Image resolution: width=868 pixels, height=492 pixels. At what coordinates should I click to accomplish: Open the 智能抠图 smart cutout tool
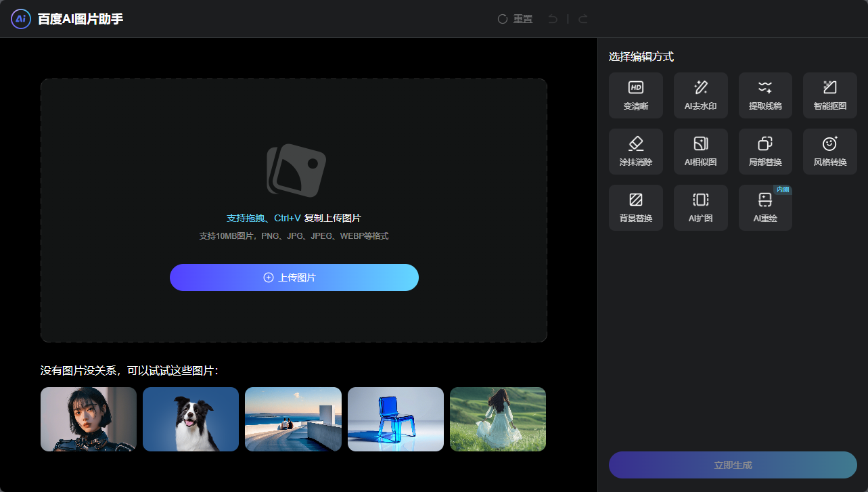tap(829, 95)
